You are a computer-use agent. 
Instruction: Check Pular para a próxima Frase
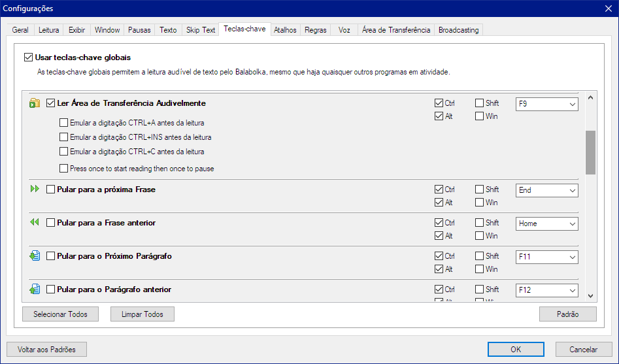tap(51, 190)
